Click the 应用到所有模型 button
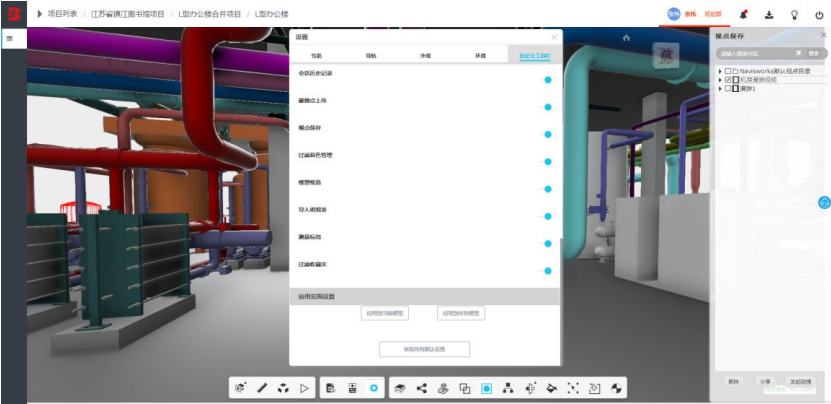 pos(461,313)
